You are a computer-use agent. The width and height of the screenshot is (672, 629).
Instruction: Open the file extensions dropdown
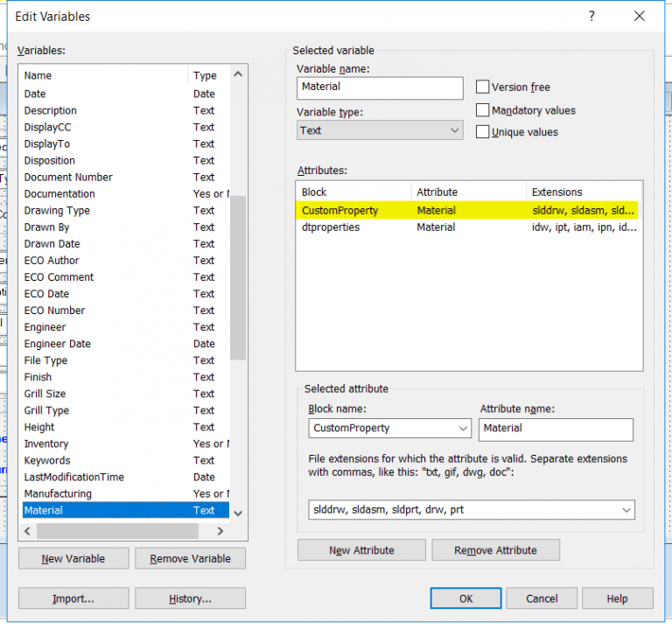click(626, 510)
